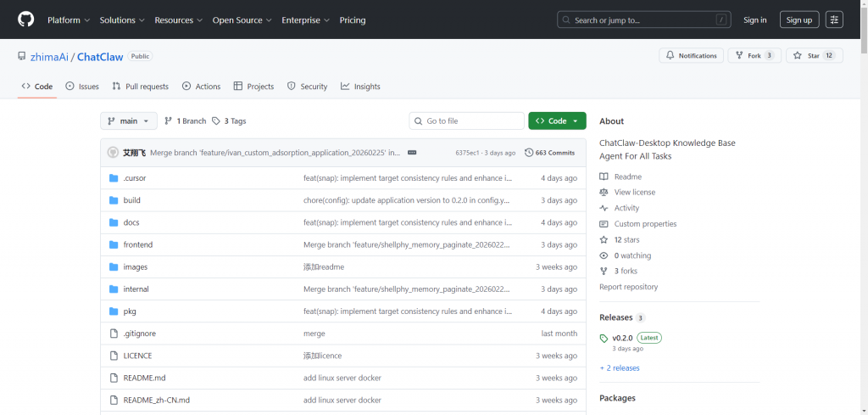Click the GitHub logo icon
The image size is (868, 415).
tap(25, 20)
